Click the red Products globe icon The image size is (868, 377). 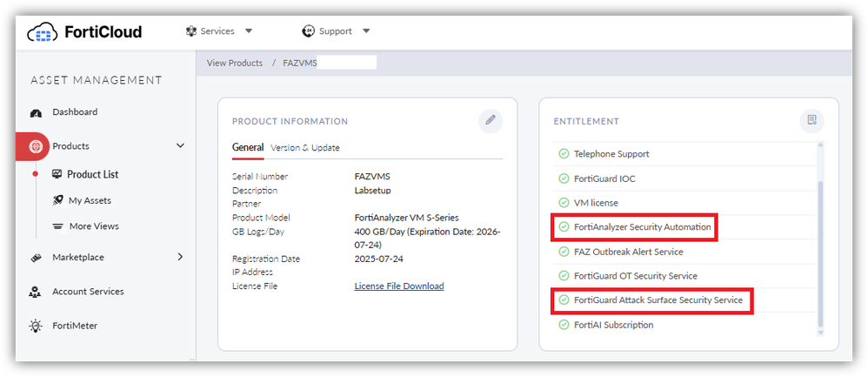pos(36,146)
